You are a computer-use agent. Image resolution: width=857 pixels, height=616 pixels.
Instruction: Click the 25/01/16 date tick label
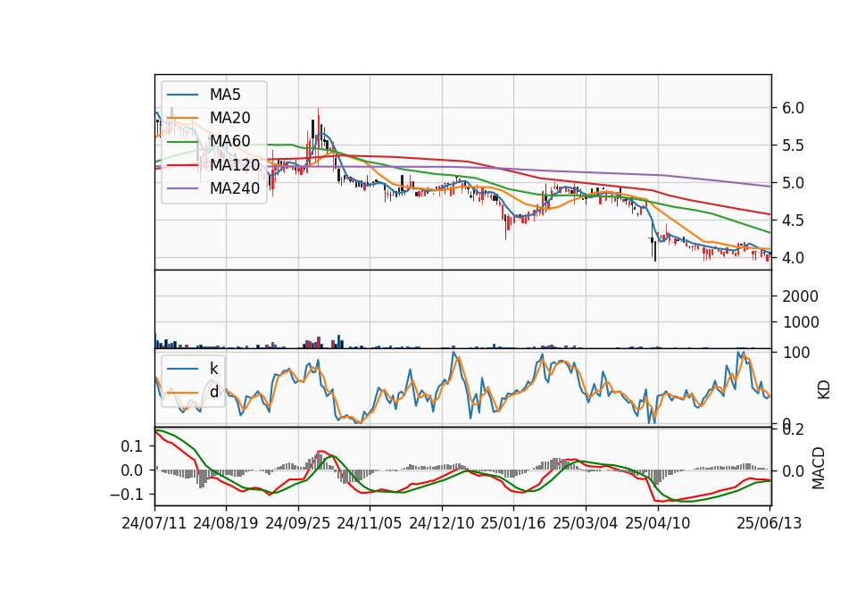tap(513, 523)
